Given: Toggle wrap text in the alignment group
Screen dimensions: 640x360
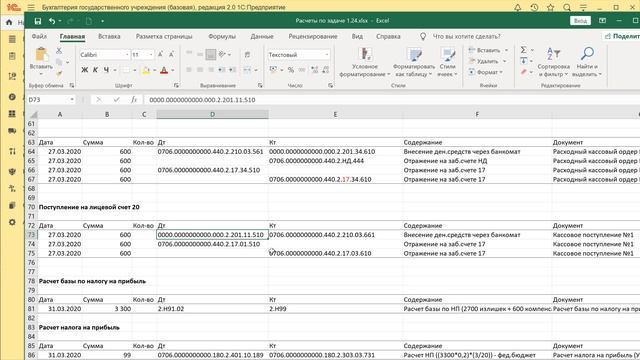Looking at the screenshot, I should pyautogui.click(x=247, y=54).
